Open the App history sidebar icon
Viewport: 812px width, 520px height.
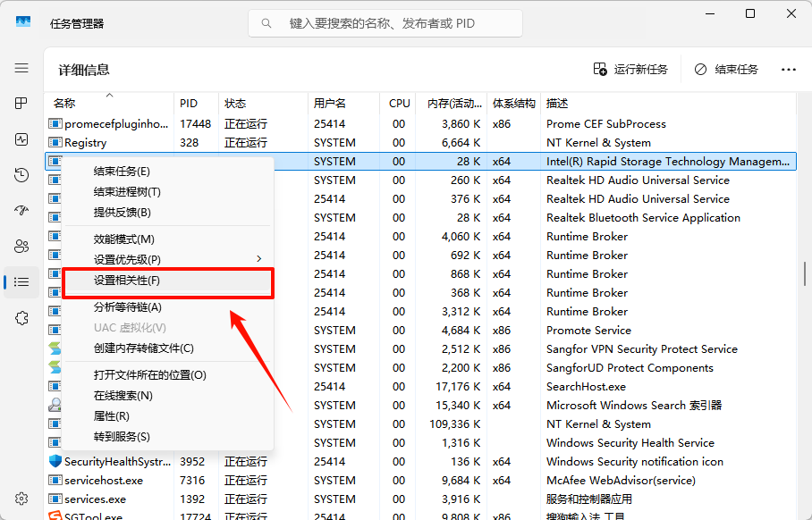(x=21, y=175)
